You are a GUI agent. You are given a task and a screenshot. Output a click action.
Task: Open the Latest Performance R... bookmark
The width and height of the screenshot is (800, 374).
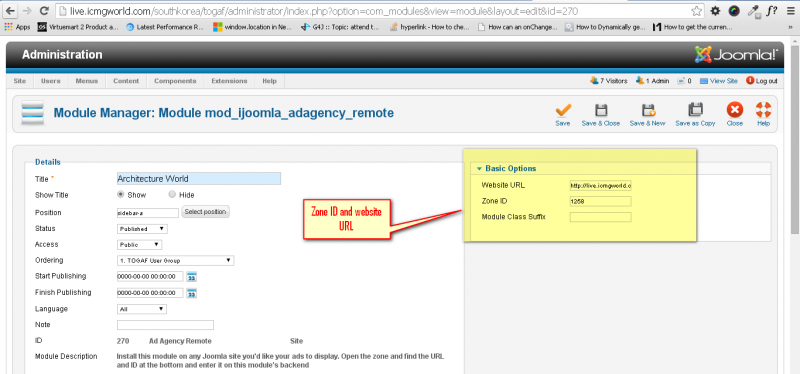click(x=165, y=27)
